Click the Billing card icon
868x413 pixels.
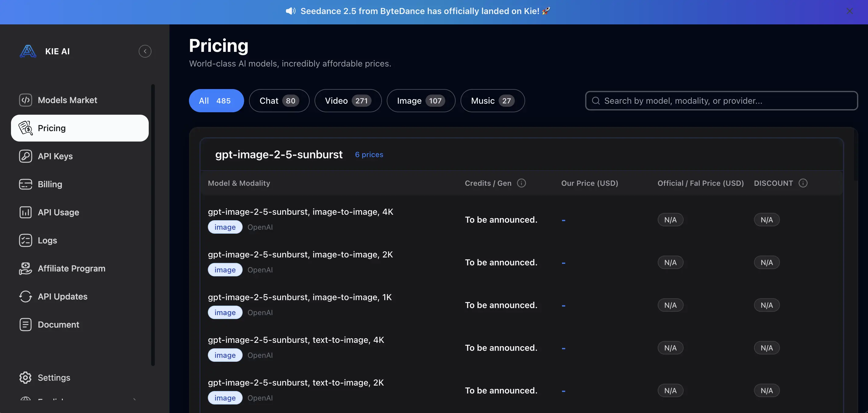(26, 184)
